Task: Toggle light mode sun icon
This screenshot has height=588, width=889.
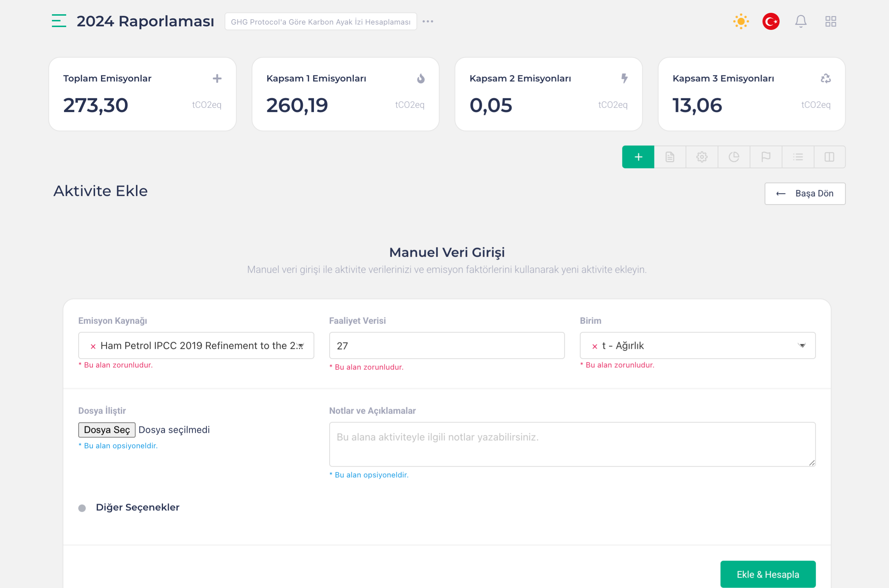Action: pos(741,21)
